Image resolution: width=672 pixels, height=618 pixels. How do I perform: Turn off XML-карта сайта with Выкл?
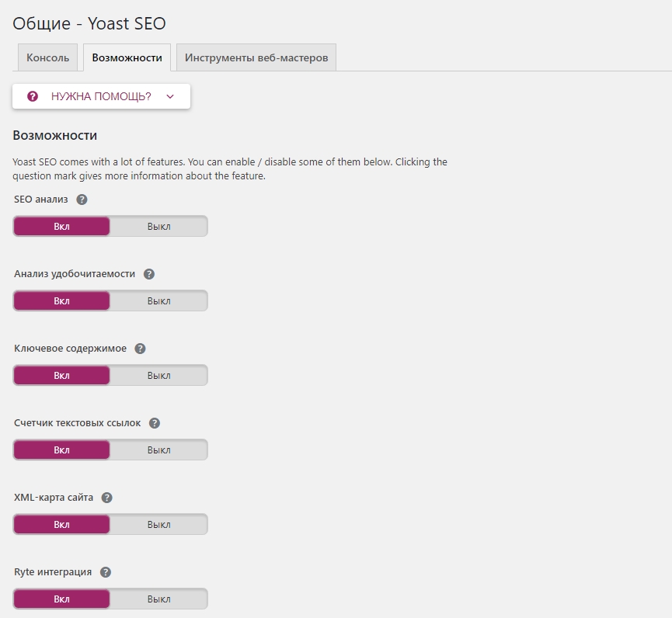pos(159,524)
